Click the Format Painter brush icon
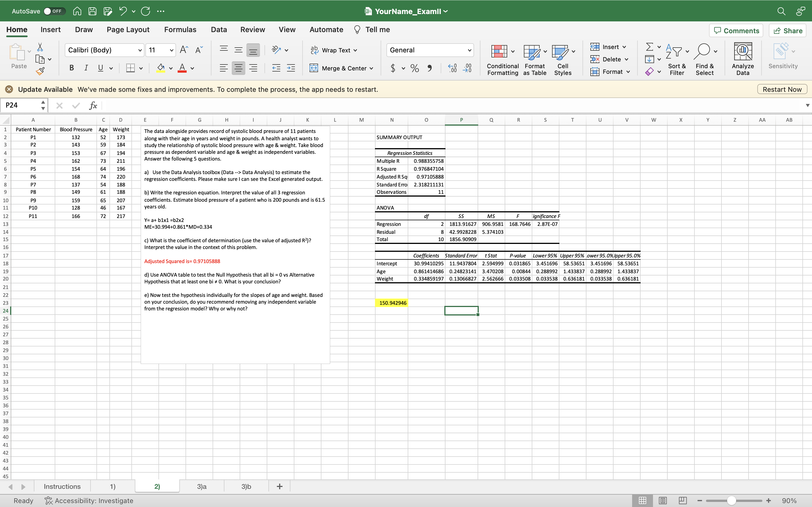This screenshot has width=812, height=507. (x=40, y=71)
